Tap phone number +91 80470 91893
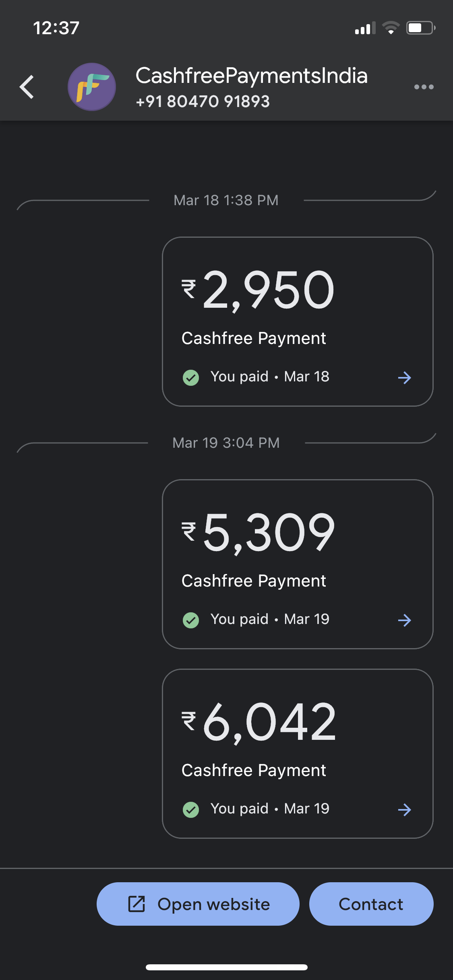The width and height of the screenshot is (453, 980). click(203, 102)
